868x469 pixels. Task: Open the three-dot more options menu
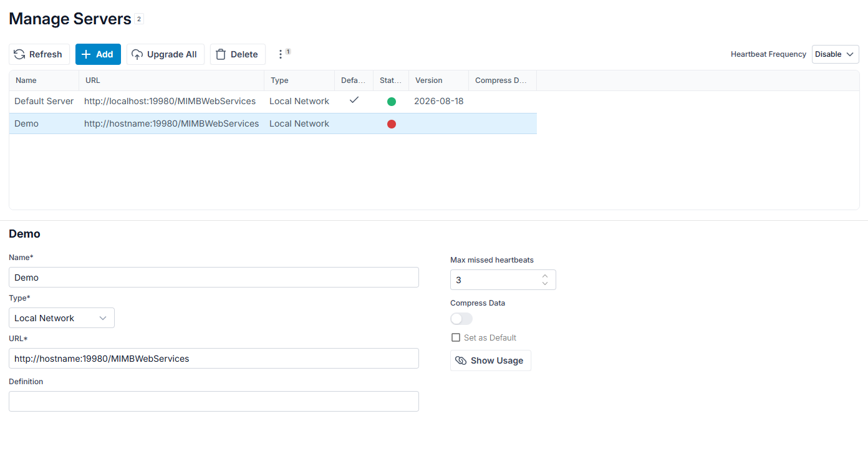281,54
